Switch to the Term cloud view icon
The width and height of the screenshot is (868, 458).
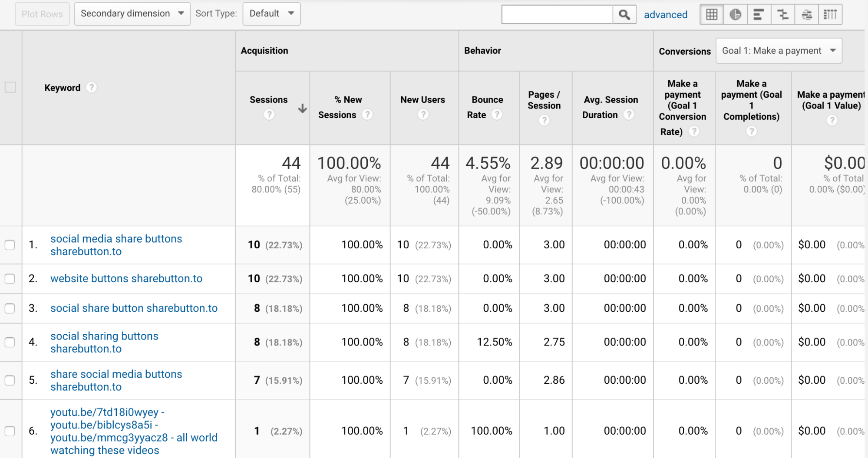pos(807,14)
